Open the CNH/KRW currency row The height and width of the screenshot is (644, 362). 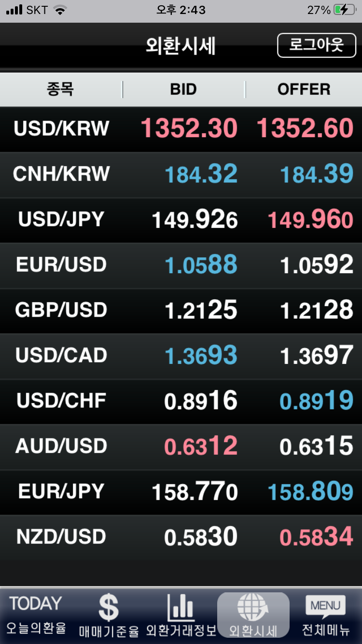pyautogui.click(x=181, y=174)
